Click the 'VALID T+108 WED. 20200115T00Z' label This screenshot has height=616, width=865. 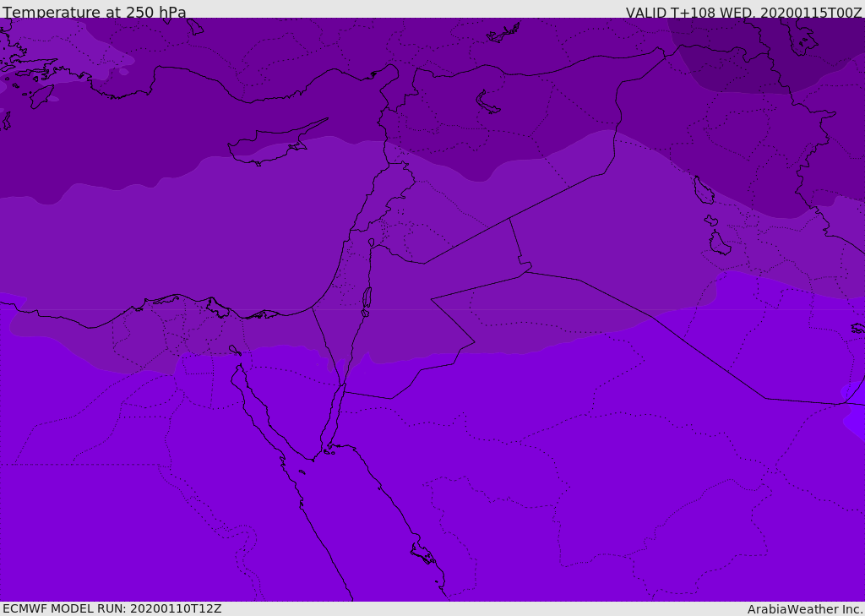click(x=743, y=12)
